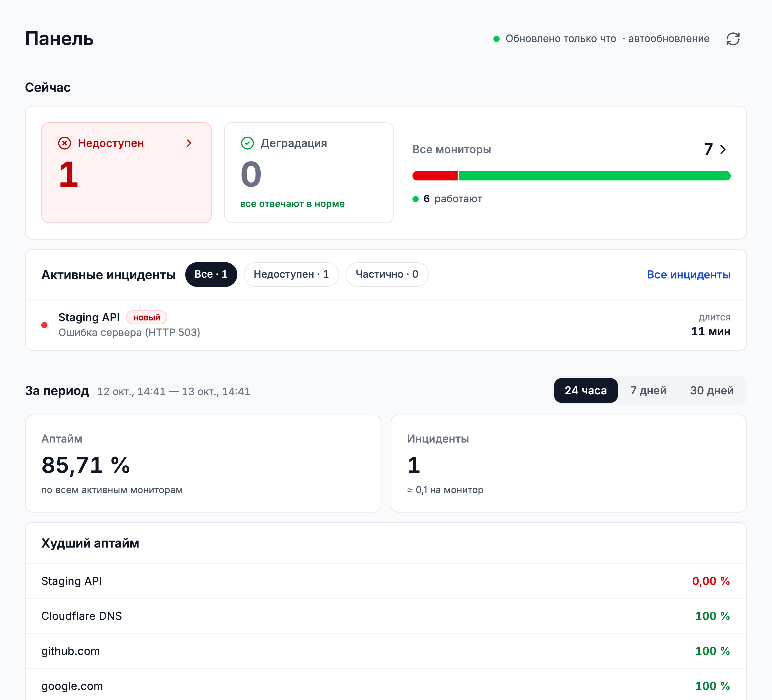Open all monitors via the chevron beside 7

click(x=723, y=149)
